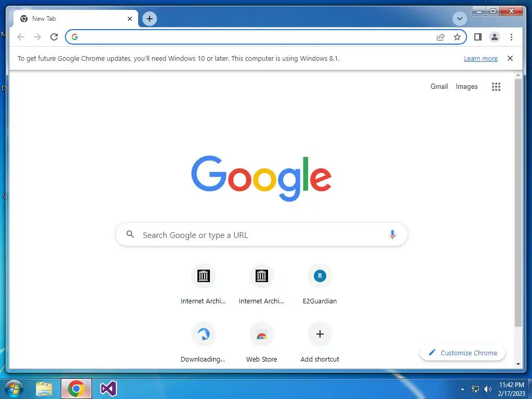Open the volume tray icon
The width and height of the screenshot is (532, 399).
[487, 389]
